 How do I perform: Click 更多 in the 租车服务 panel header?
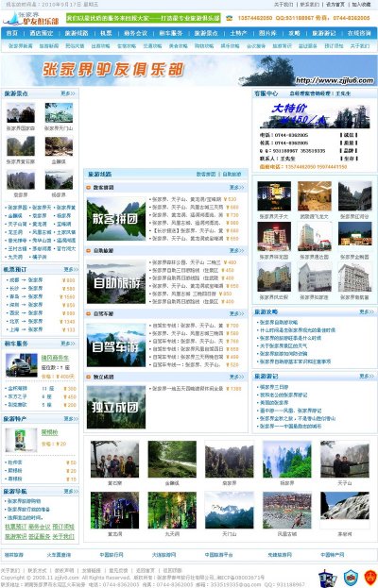pyautogui.click(x=68, y=344)
